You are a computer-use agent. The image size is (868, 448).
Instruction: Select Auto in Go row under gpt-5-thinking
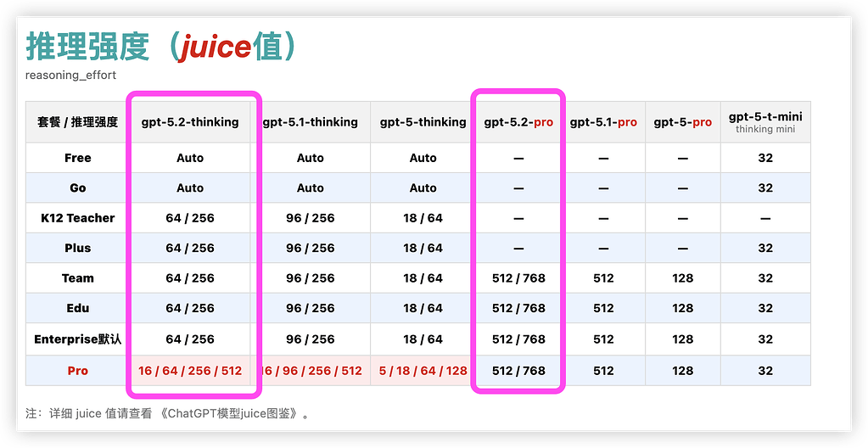pos(423,188)
